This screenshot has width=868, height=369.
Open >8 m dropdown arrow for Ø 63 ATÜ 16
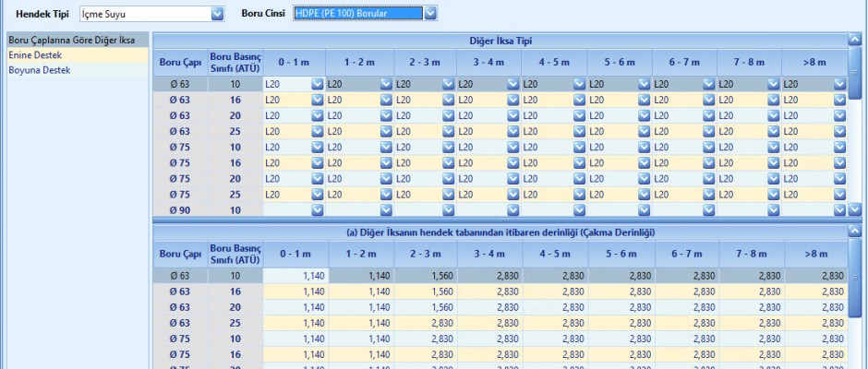click(839, 100)
